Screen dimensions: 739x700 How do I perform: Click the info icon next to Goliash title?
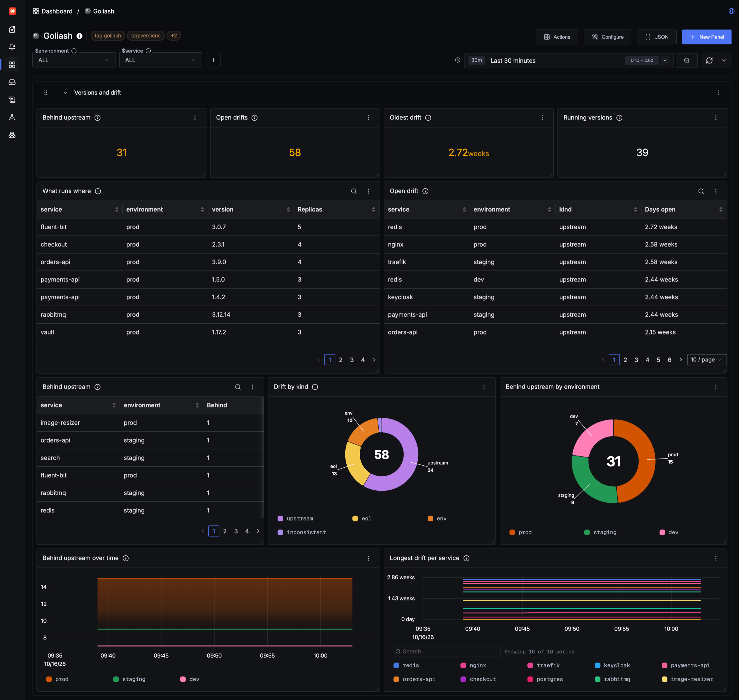79,36
